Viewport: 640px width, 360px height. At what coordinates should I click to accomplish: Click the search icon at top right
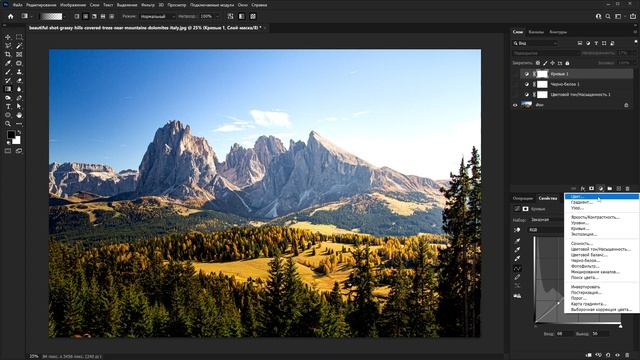608,16
